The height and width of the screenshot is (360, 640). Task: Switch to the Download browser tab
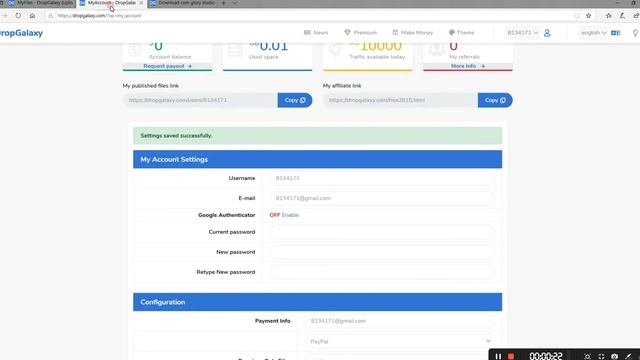[182, 3]
